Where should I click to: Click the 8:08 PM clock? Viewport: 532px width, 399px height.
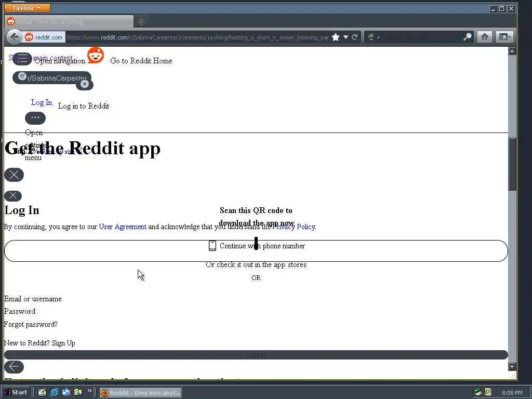coord(512,393)
